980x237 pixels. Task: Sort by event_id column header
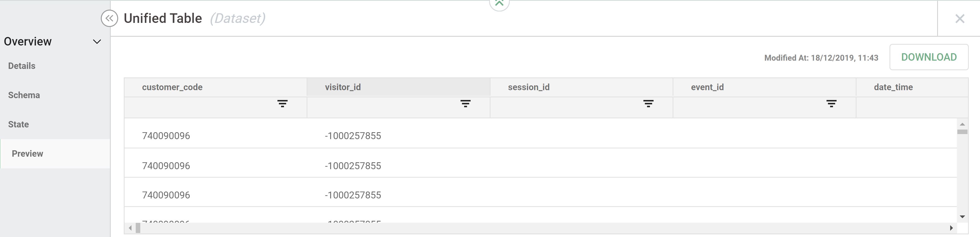pyautogui.click(x=707, y=87)
